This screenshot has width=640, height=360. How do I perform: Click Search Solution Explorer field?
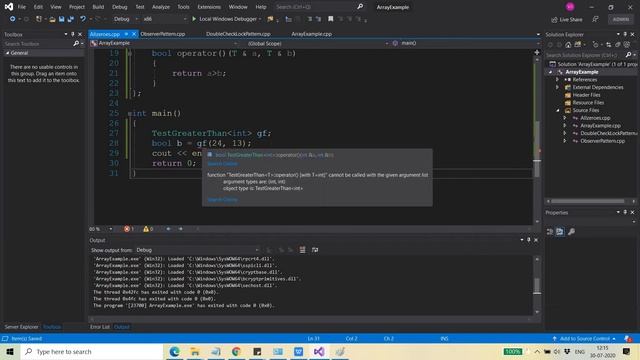(584, 55)
